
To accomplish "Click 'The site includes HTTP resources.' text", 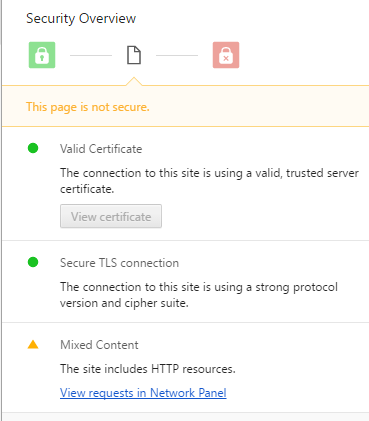I will click(x=148, y=369).
